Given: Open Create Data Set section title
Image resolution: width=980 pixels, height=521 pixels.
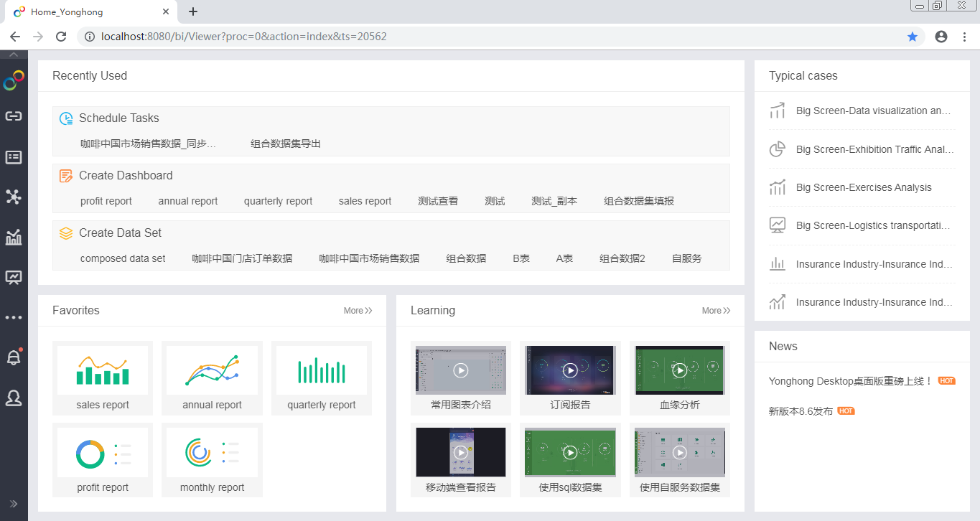Looking at the screenshot, I should (120, 233).
